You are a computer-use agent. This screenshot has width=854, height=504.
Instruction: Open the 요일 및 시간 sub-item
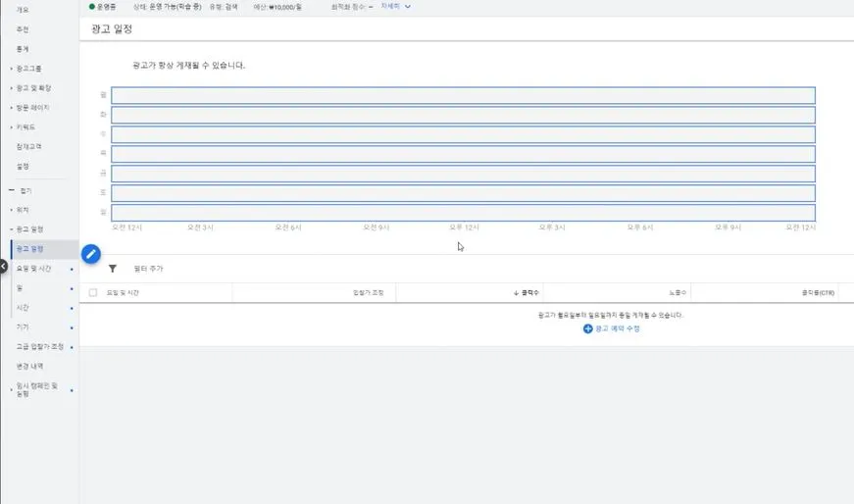33,269
